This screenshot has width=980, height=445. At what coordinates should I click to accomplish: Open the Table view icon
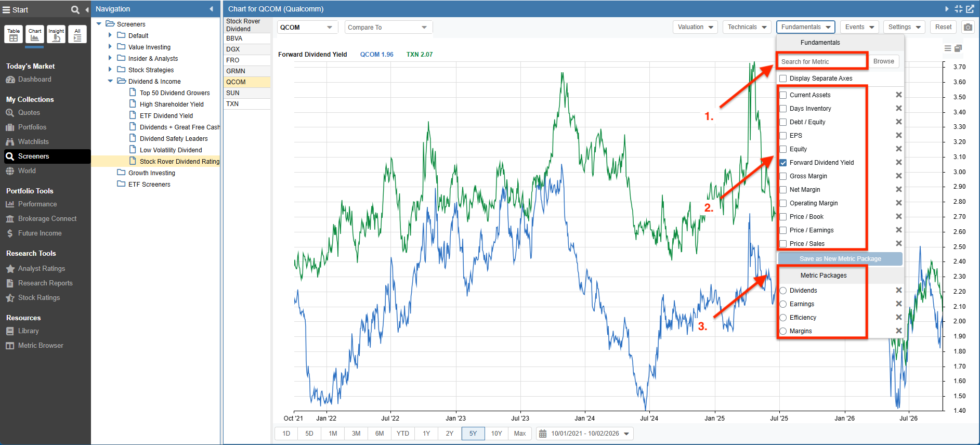coord(14,34)
